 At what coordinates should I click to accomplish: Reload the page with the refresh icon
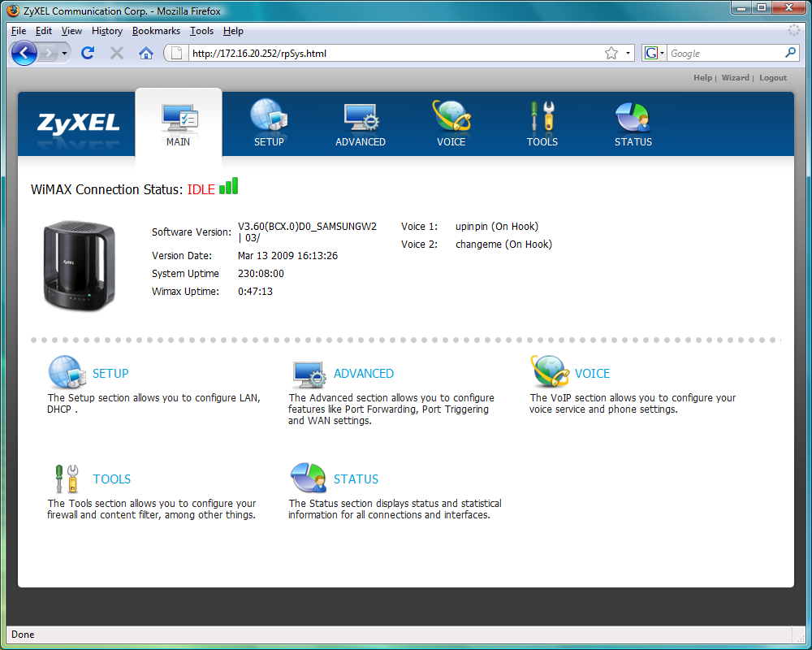pos(88,52)
